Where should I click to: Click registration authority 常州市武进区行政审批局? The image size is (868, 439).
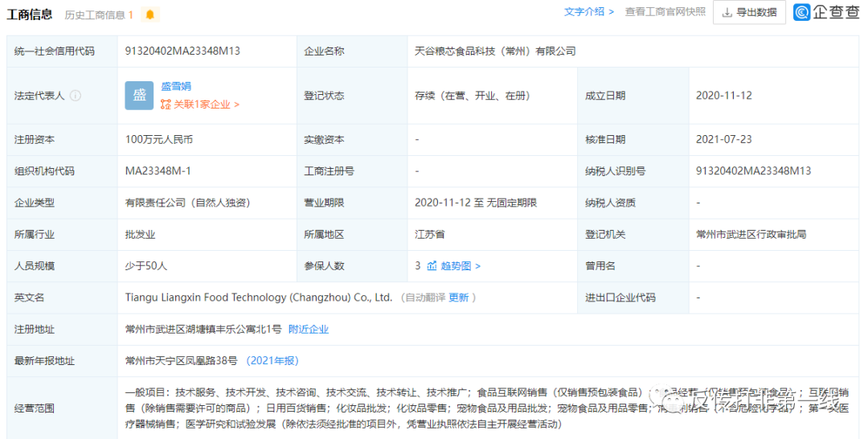click(x=751, y=235)
